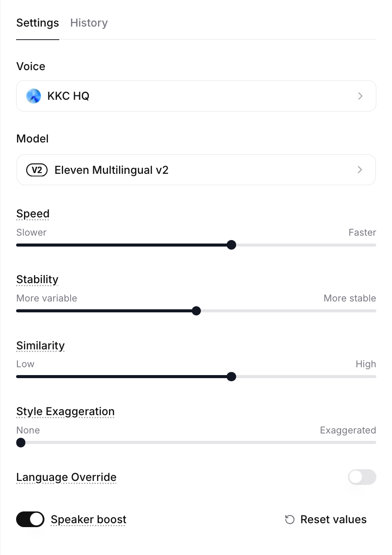Click the Eleven Multilingual v2 model name
The width and height of the screenshot is (392, 555).
click(x=112, y=170)
